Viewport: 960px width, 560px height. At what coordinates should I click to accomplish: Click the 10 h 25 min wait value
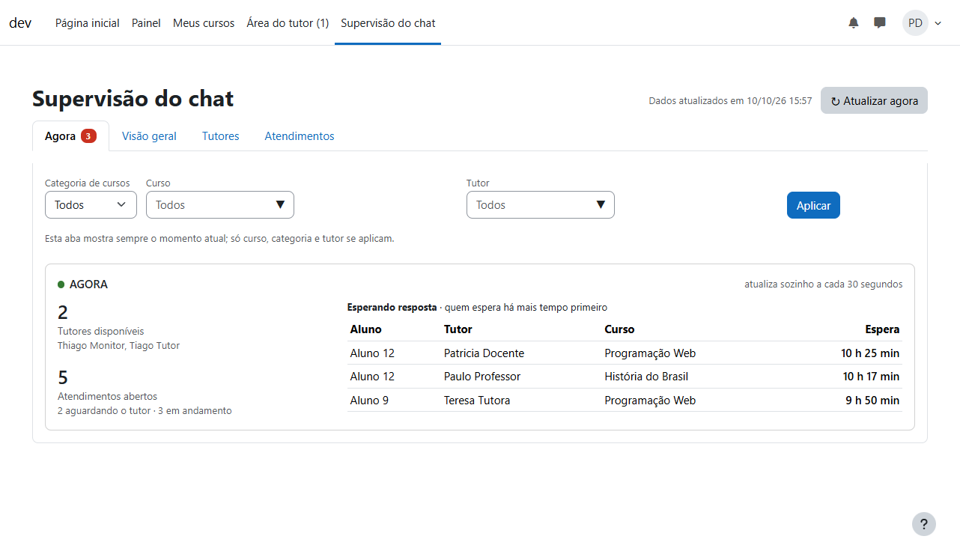870,353
